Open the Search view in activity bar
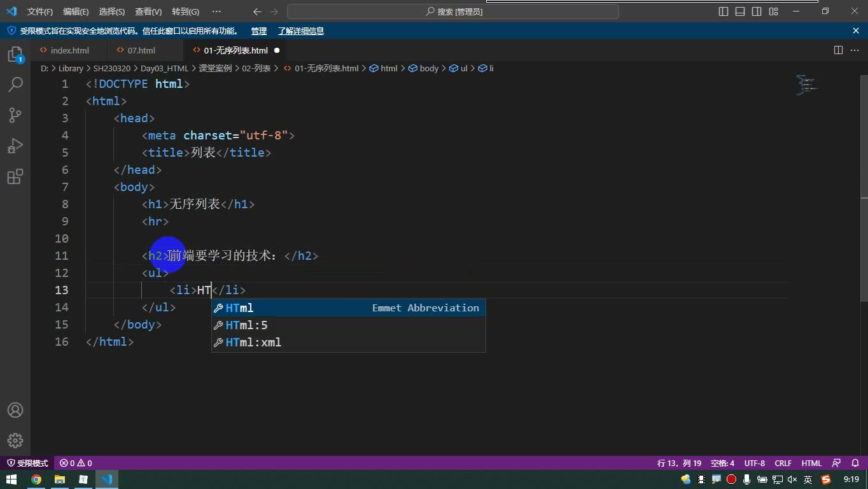The width and height of the screenshot is (868, 489). (15, 85)
